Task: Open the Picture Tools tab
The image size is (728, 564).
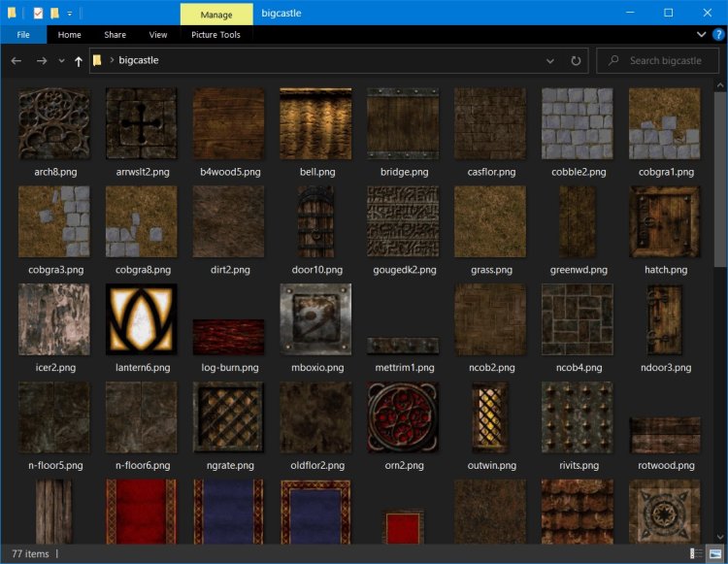Action: [x=215, y=35]
